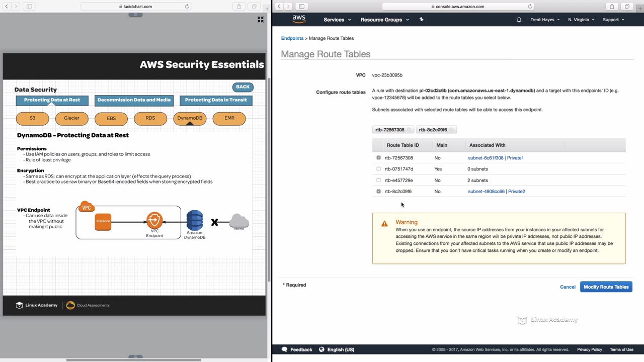644x362 pixels.
Task: Open the Terms of Use link
Action: [621, 349]
